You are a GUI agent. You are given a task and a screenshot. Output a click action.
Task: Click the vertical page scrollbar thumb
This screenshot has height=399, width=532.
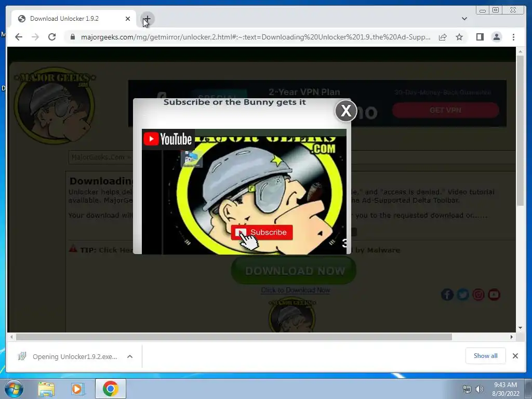pos(520,130)
